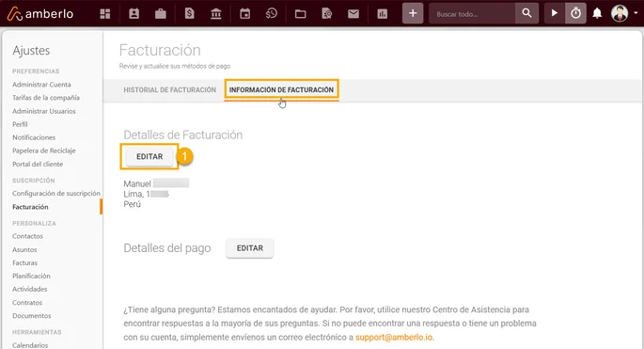Open the stopwatch timer icon
644x349 pixels.
point(575,13)
